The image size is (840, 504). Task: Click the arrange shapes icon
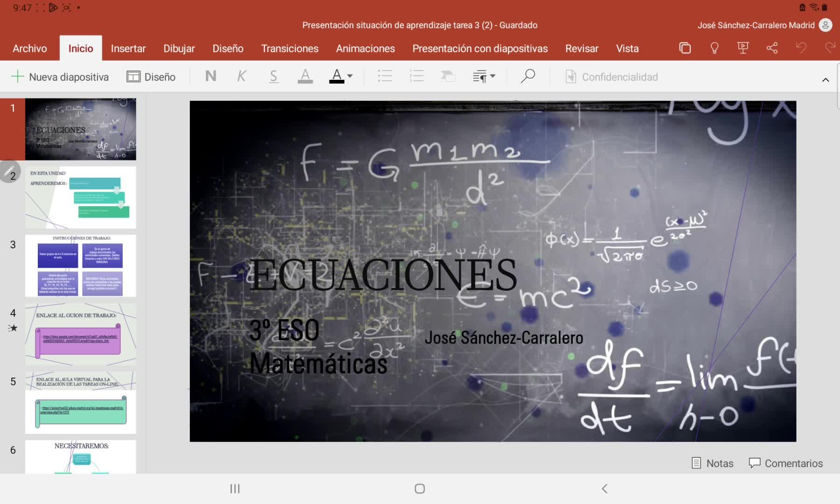[x=448, y=76]
